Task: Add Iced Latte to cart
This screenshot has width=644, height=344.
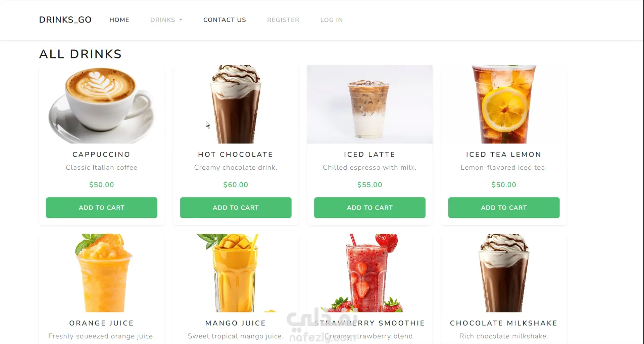Action: 370,208
